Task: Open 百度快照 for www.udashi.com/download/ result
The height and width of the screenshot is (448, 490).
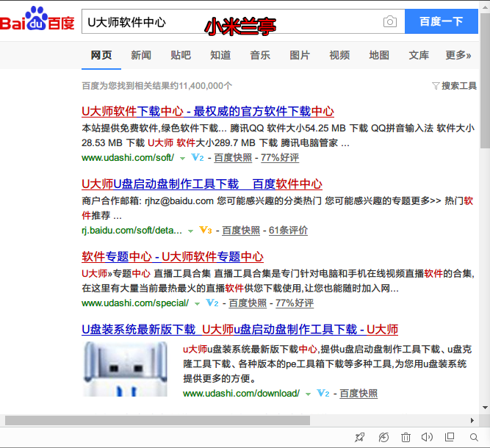Action: 359,393
